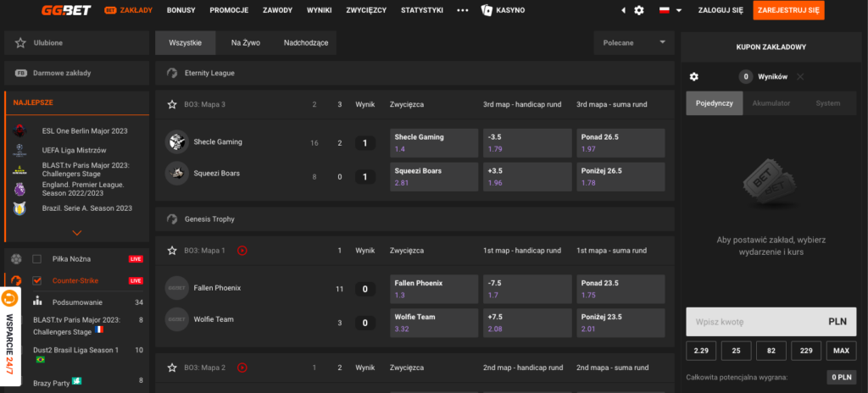Select the Akumulator bet type tab

(771, 103)
